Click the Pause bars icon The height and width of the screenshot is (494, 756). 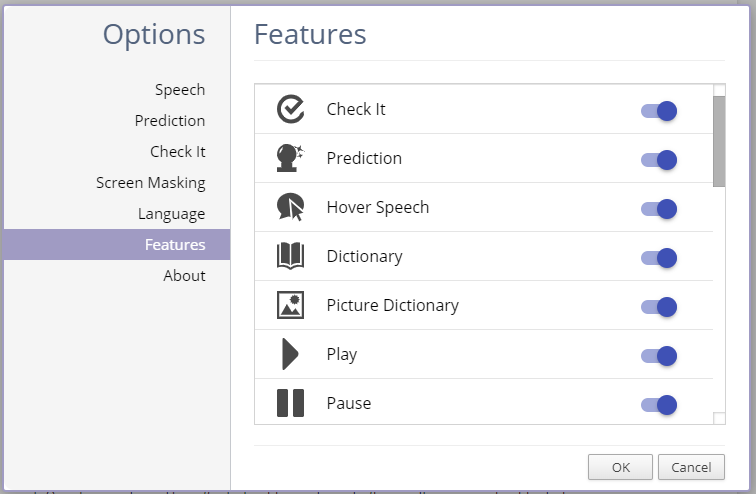point(290,403)
